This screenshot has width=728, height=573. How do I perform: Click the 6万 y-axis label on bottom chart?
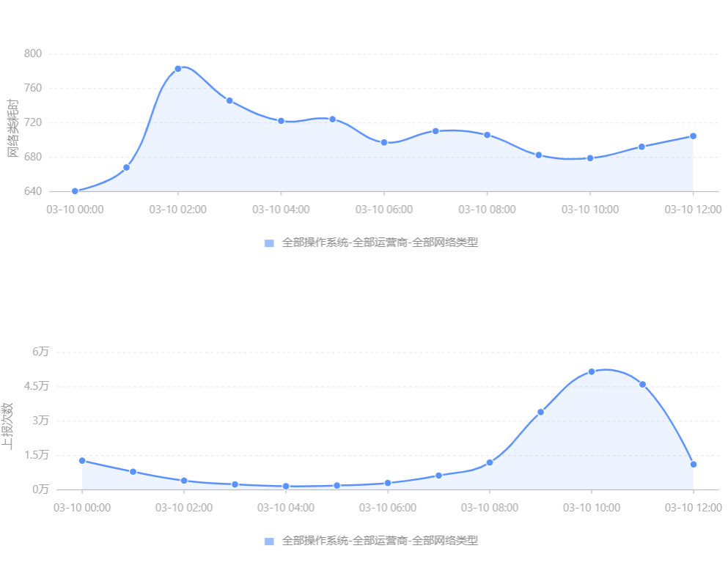click(x=40, y=352)
